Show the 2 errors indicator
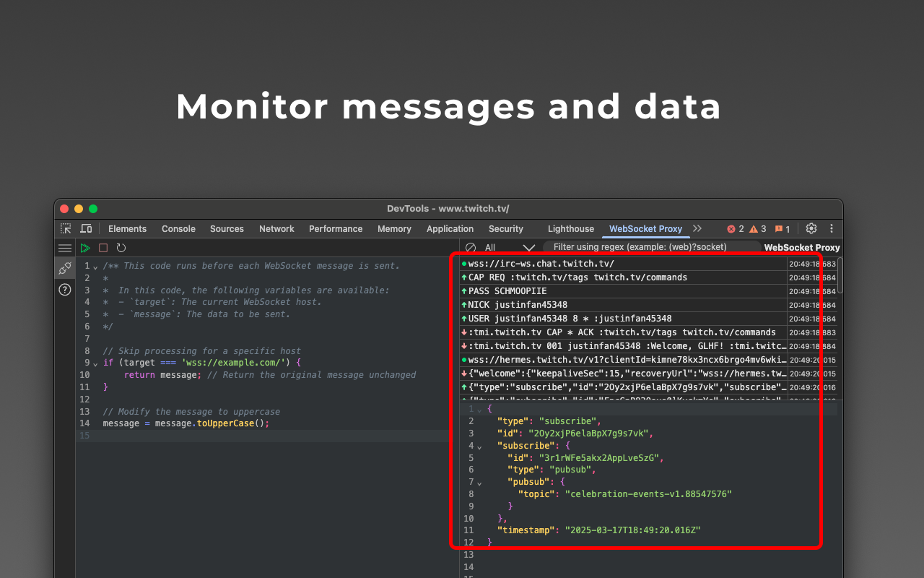The width and height of the screenshot is (924, 578). click(736, 229)
